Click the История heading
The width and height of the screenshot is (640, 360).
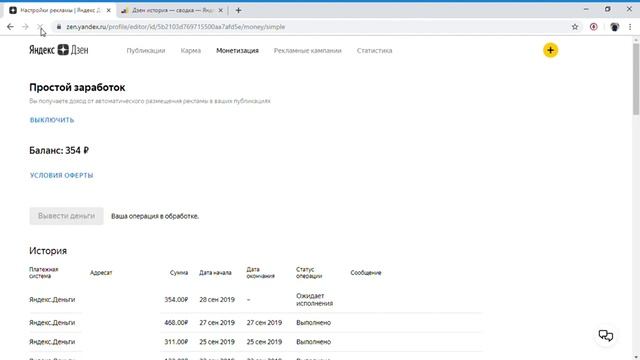pos(48,251)
